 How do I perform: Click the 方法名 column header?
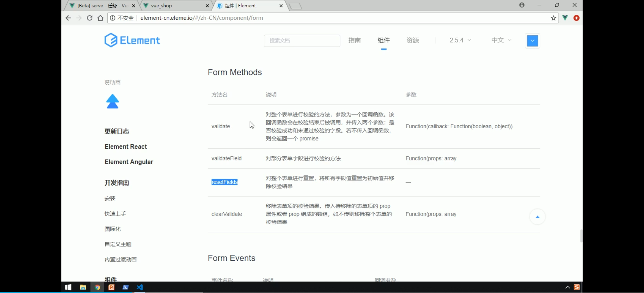click(219, 95)
